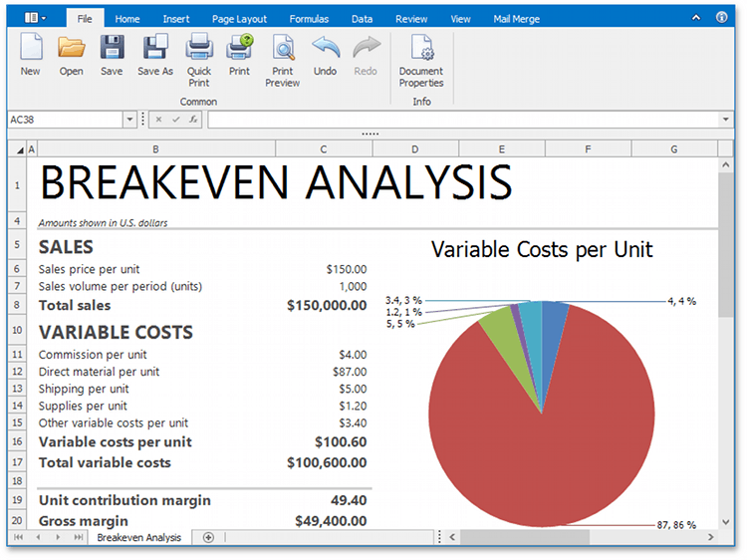
Task: Switch to the Review tab
Action: pos(411,19)
